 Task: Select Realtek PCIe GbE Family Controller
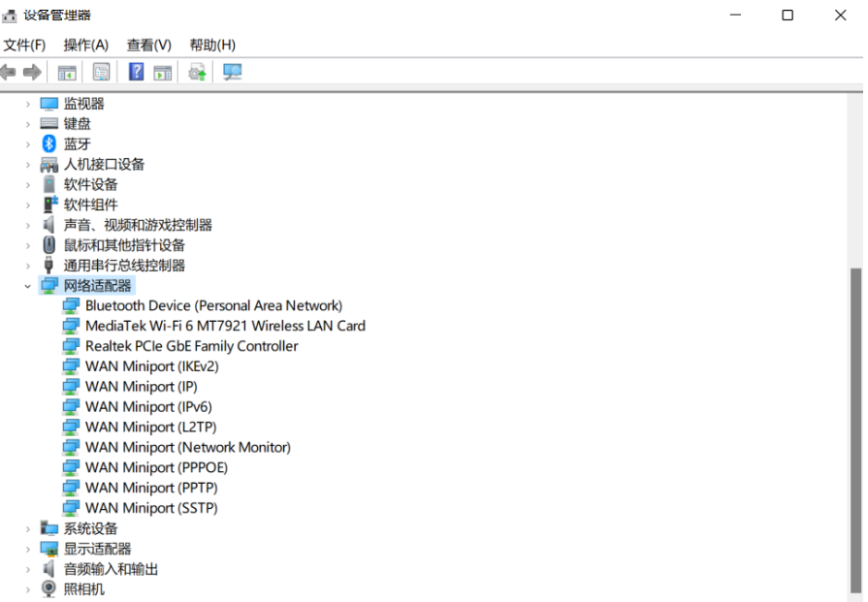191,346
